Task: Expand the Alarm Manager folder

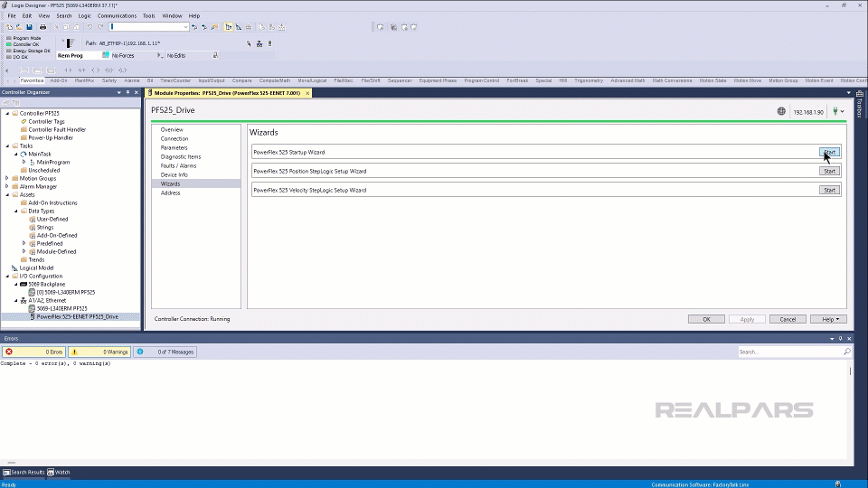Action: coord(7,186)
